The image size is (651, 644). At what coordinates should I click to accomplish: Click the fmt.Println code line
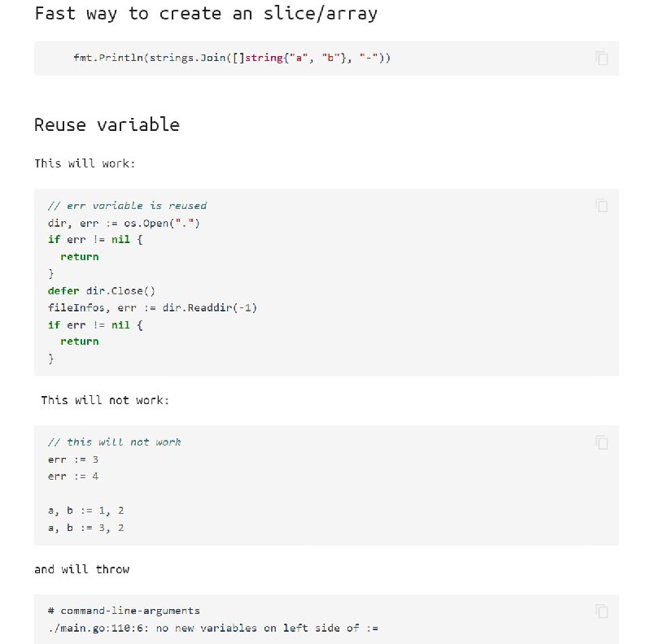pyautogui.click(x=232, y=58)
